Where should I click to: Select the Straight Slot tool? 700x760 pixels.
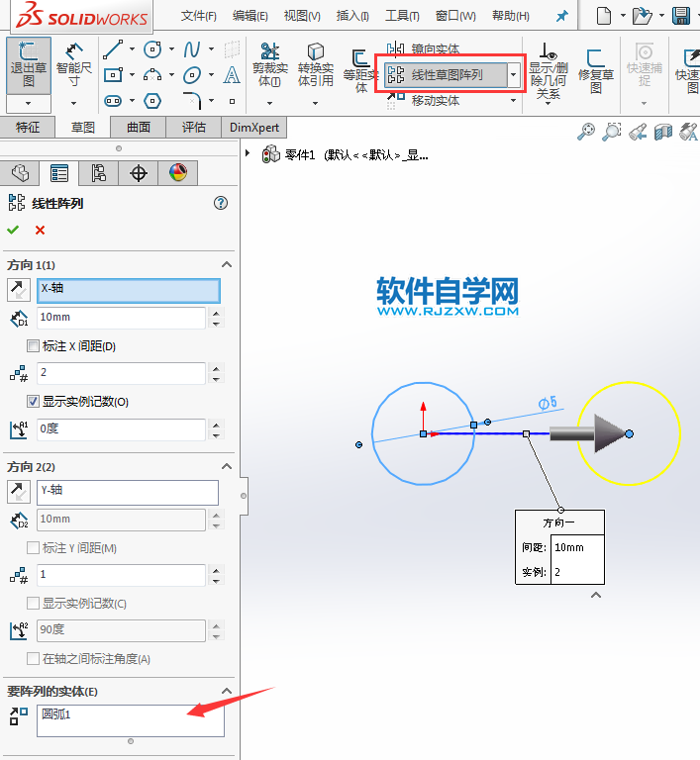[113, 101]
